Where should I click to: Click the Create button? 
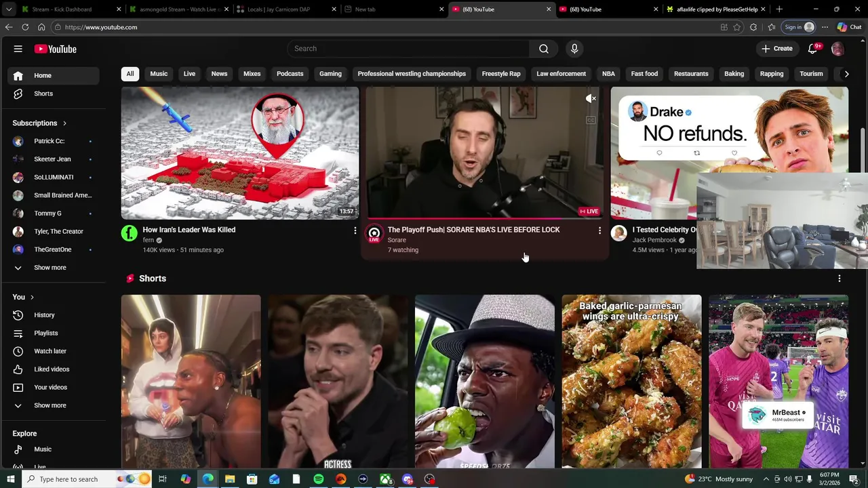tap(777, 49)
